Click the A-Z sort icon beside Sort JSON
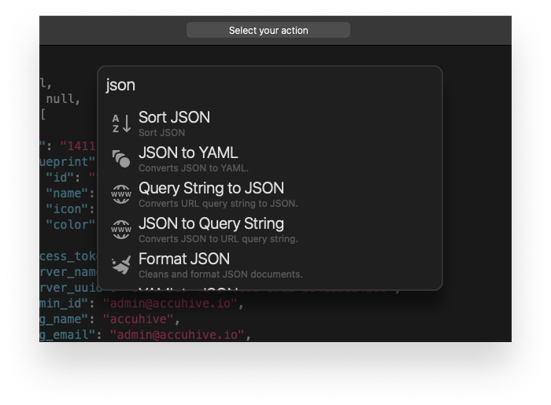551x405 pixels. pyautogui.click(x=121, y=123)
